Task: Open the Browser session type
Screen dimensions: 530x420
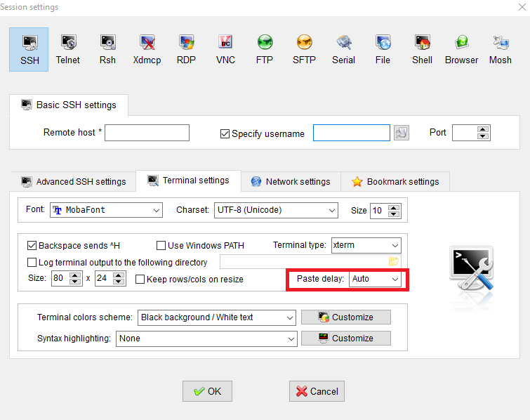Action: tap(461, 49)
